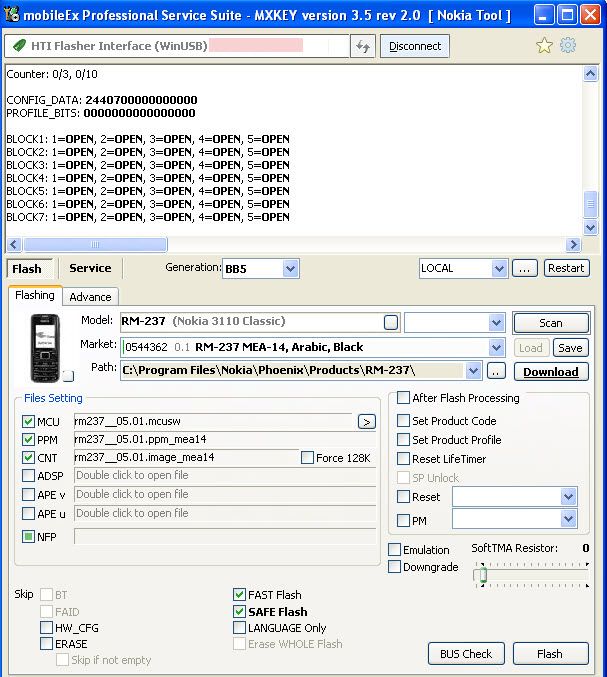Click the Scan button
Screen dimensions: 607x677
[550, 323]
